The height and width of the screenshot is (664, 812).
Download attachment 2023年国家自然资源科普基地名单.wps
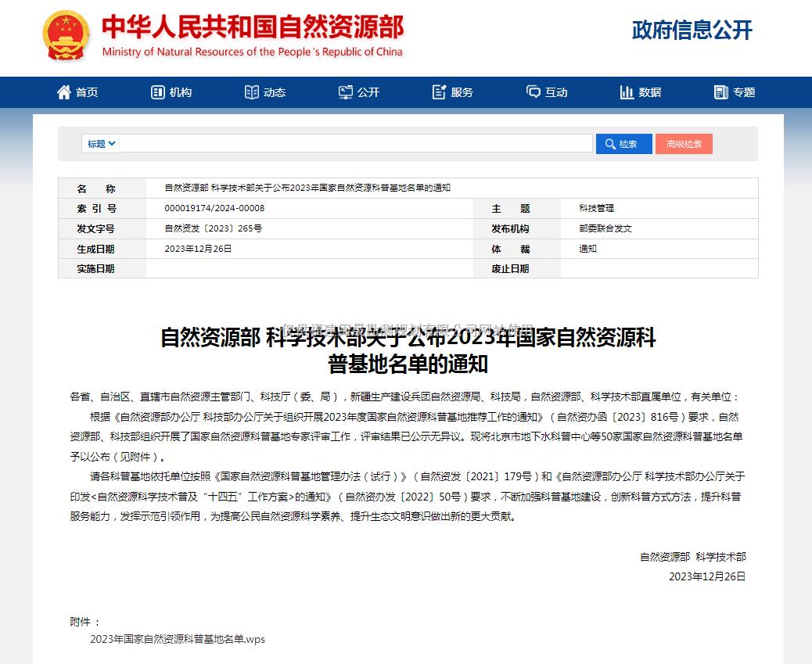(x=178, y=639)
